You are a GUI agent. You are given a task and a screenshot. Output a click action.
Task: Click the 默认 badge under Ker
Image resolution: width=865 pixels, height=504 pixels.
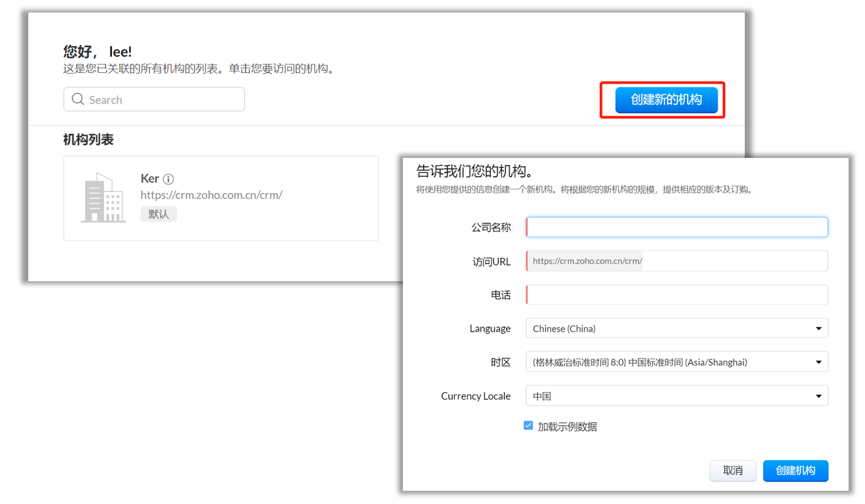[x=159, y=214]
